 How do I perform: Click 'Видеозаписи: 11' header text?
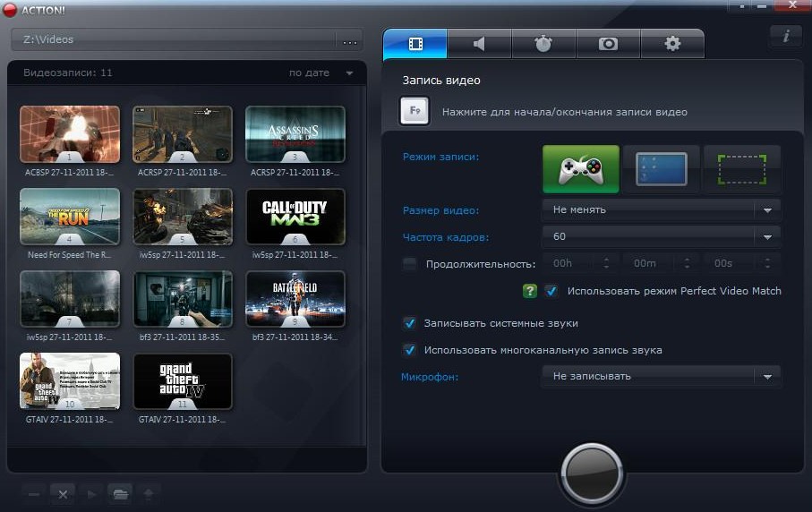click(67, 73)
